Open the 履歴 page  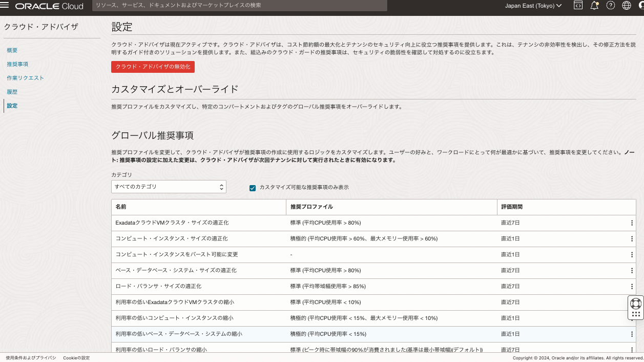11,92
